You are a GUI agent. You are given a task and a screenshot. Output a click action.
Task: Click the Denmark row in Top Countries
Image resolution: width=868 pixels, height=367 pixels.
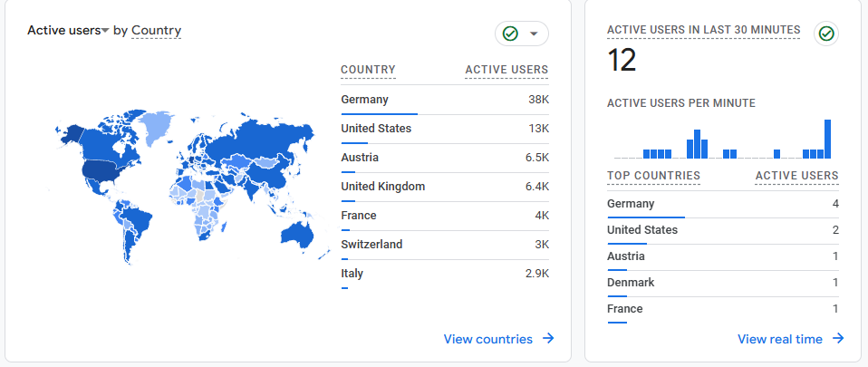coord(722,283)
